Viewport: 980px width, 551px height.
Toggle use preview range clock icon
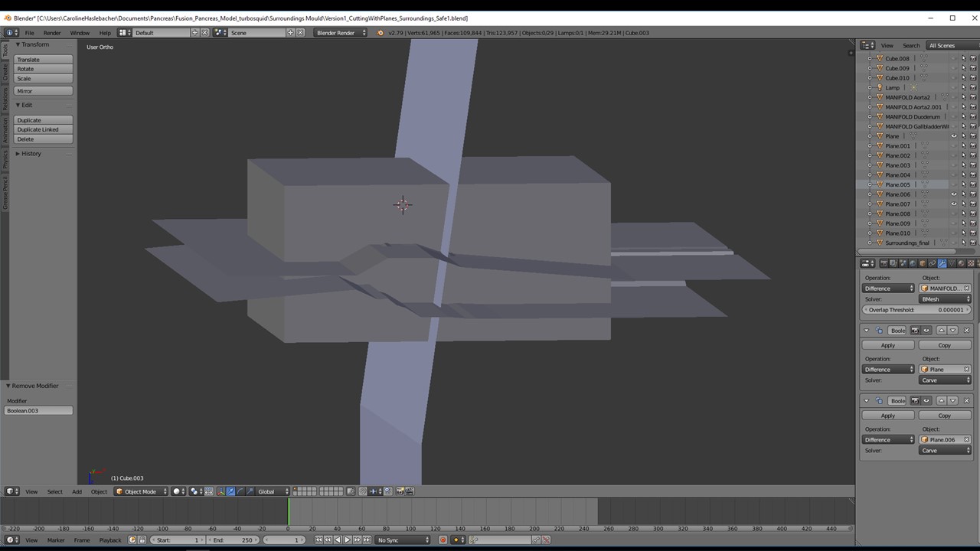132,540
